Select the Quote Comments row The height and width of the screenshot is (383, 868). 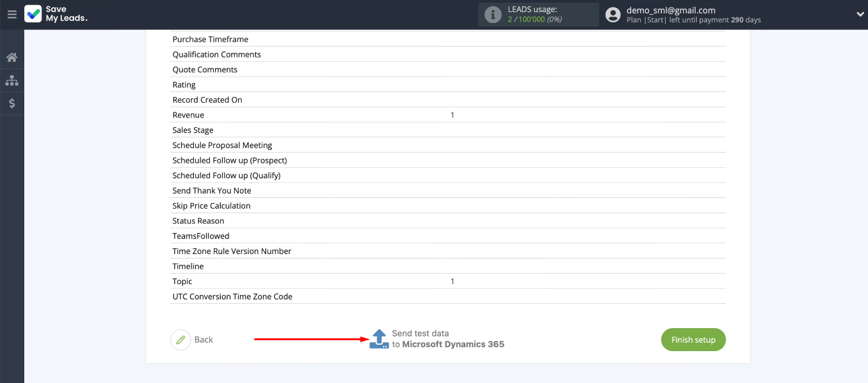[x=447, y=70]
